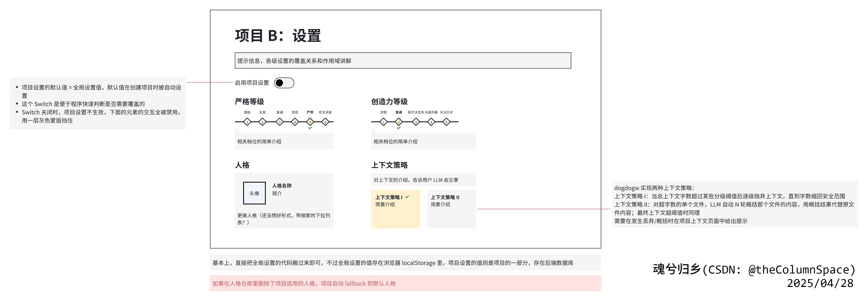868x301 pixels.
Task: Open the 更换人格 search dropdown list
Action: point(284,219)
